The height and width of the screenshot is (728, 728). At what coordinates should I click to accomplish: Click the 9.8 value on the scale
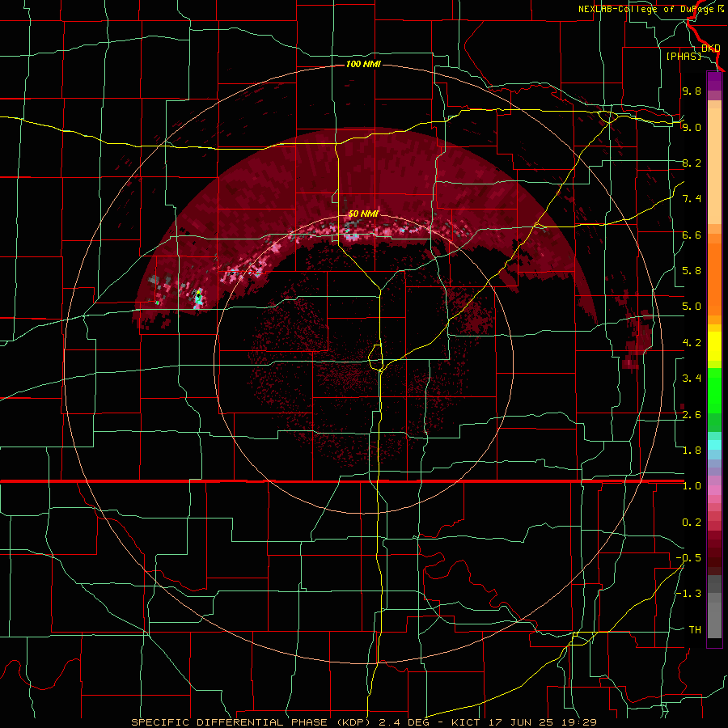point(692,91)
